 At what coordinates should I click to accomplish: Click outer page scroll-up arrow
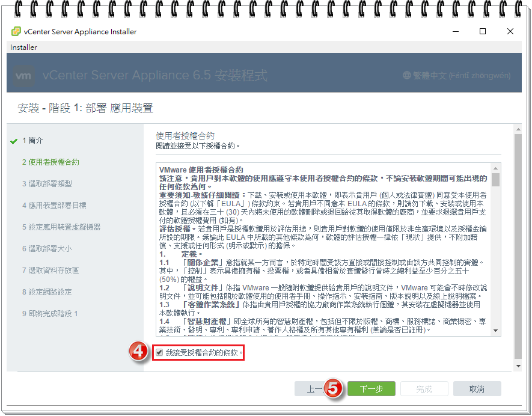tap(518, 129)
